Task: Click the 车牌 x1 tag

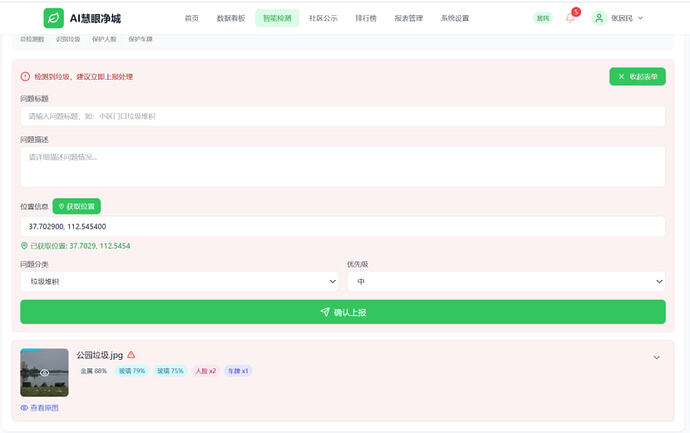Action: 238,371
